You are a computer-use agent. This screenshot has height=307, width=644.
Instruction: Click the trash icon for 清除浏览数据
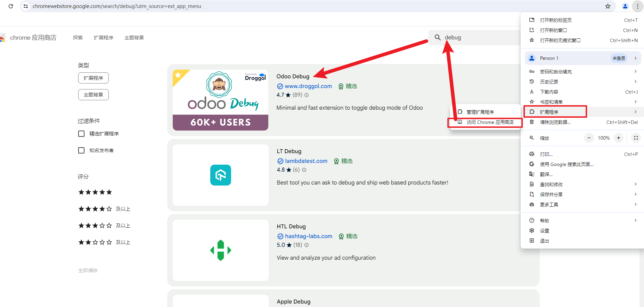[532, 122]
